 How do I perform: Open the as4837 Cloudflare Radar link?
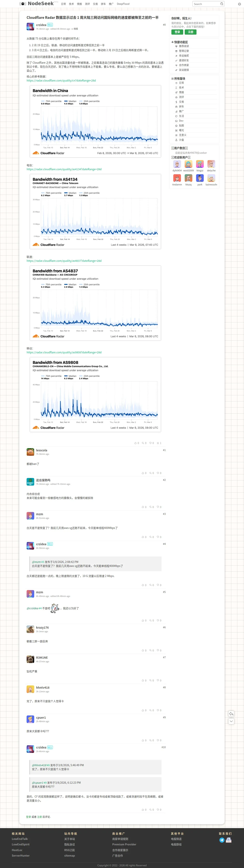point(64,261)
